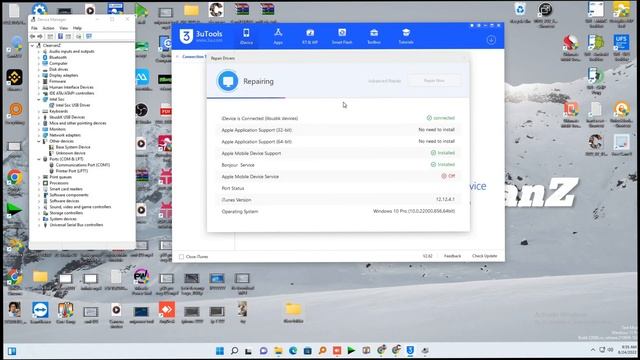
Task: Click the Operating System row label
Action: [x=240, y=212]
